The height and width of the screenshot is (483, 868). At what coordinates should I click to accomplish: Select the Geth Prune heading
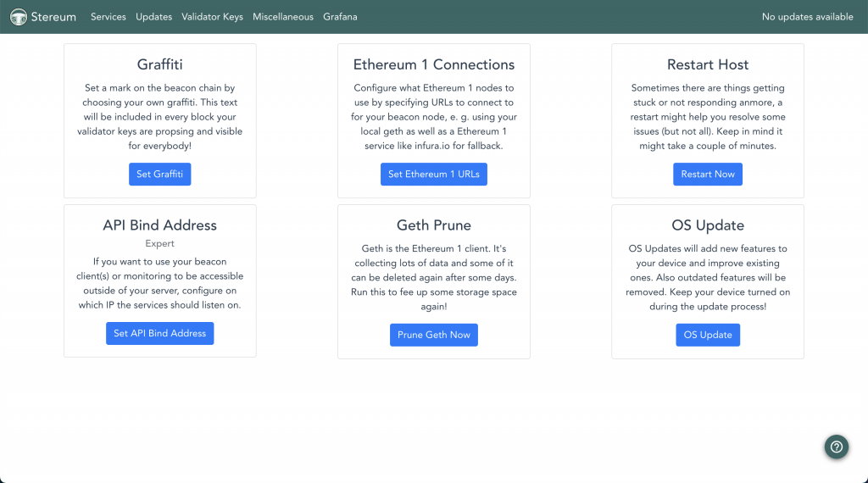click(x=434, y=225)
